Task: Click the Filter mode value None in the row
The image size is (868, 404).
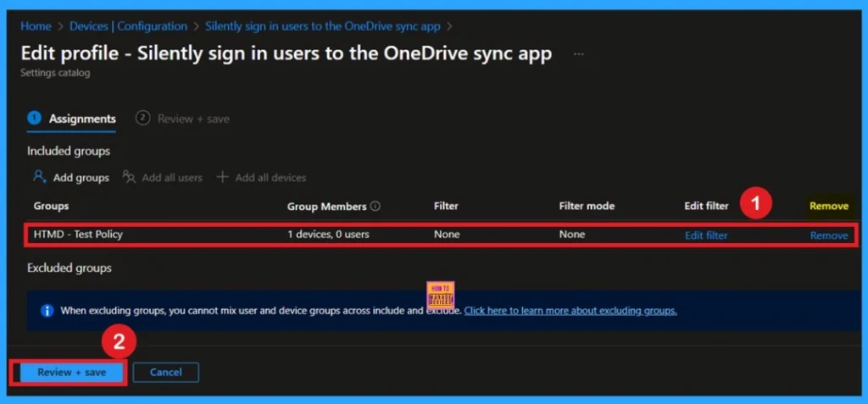Action: [572, 234]
